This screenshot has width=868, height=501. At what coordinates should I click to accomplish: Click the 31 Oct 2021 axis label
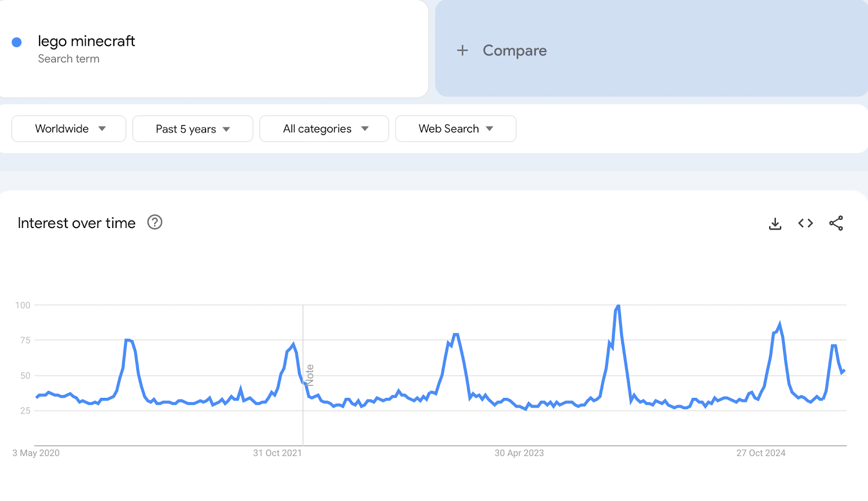[277, 453]
